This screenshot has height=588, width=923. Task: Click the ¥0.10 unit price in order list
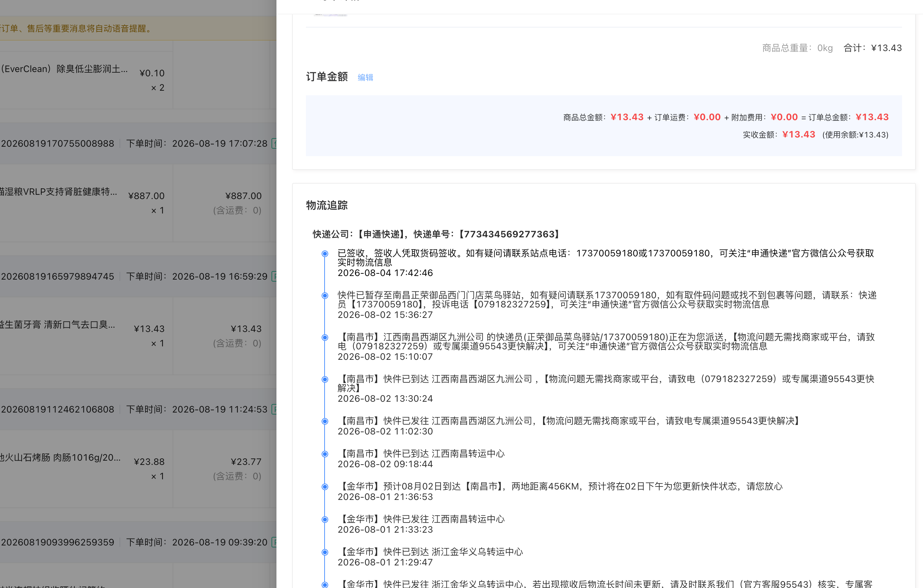tap(152, 73)
